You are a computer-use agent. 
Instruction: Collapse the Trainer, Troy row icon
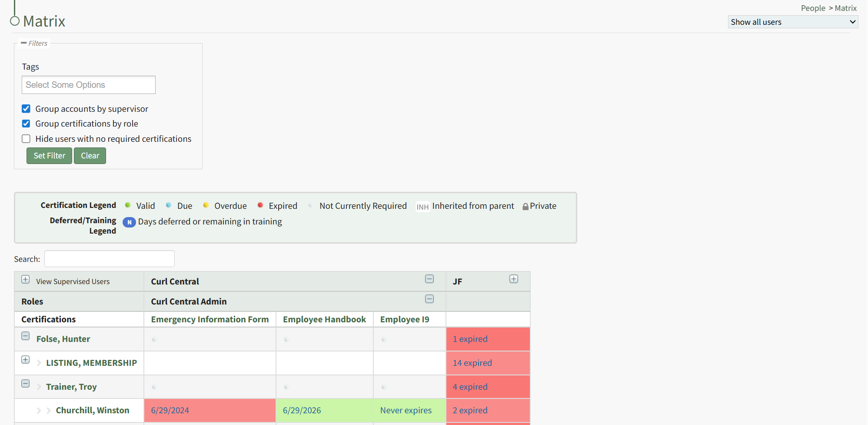click(26, 384)
